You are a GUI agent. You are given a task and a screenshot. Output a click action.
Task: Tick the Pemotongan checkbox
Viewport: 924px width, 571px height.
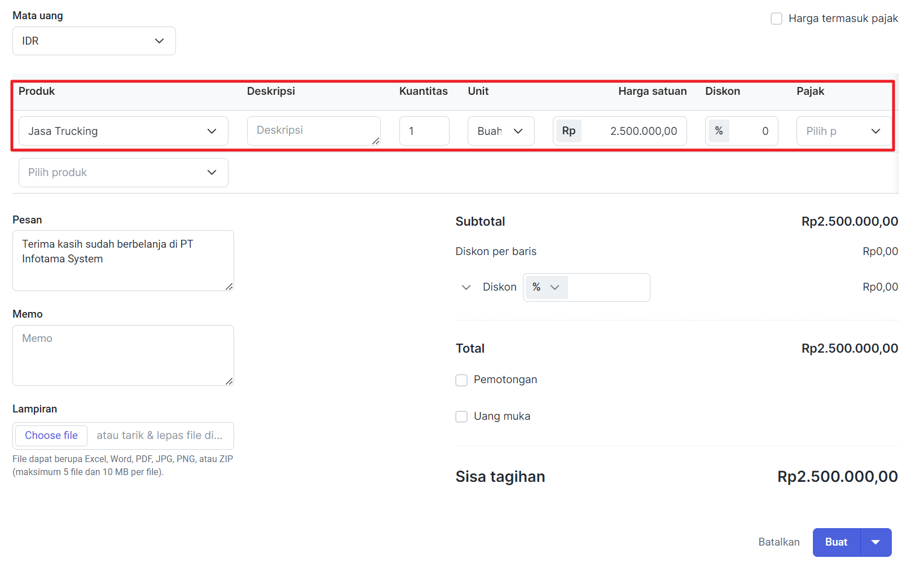(461, 380)
